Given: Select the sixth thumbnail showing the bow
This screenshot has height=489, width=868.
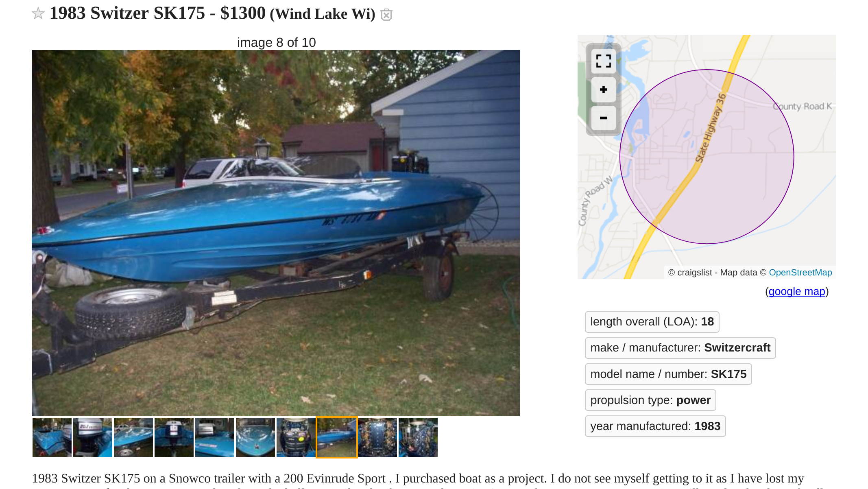Looking at the screenshot, I should pos(255,437).
